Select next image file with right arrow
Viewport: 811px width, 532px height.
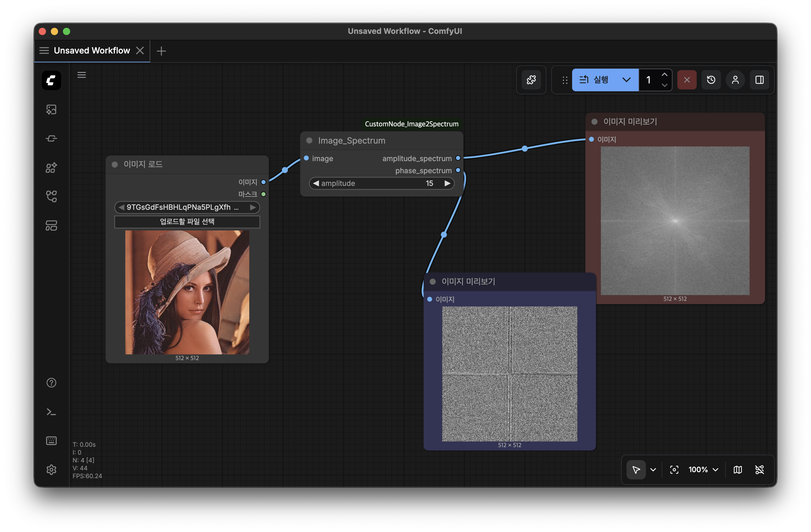pyautogui.click(x=253, y=207)
